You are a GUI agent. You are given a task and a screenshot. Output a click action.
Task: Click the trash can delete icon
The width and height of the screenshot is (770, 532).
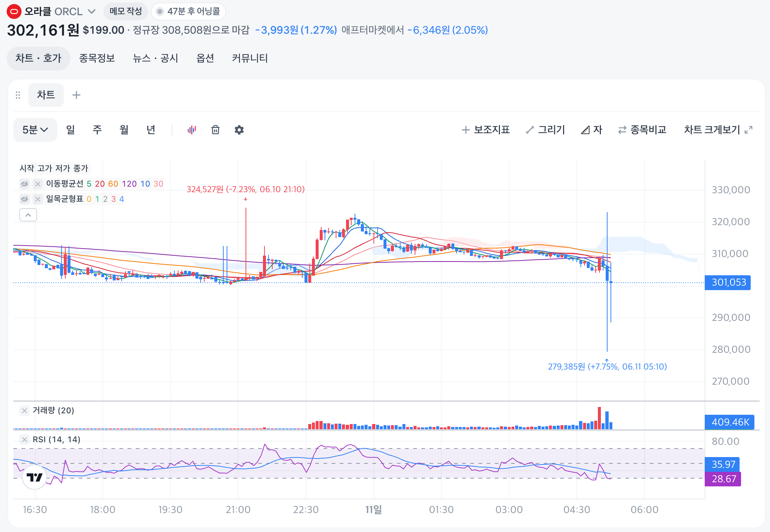(215, 130)
